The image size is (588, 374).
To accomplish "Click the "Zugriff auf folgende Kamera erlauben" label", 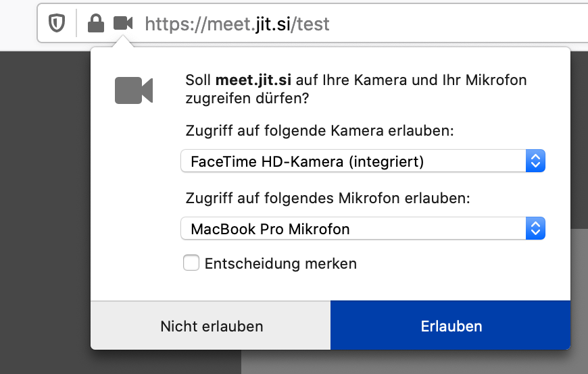I will 319,131.
